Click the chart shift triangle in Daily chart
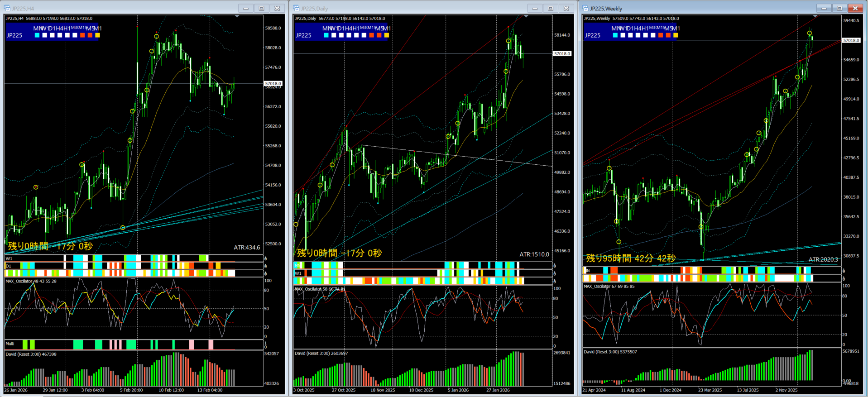 [526, 16]
